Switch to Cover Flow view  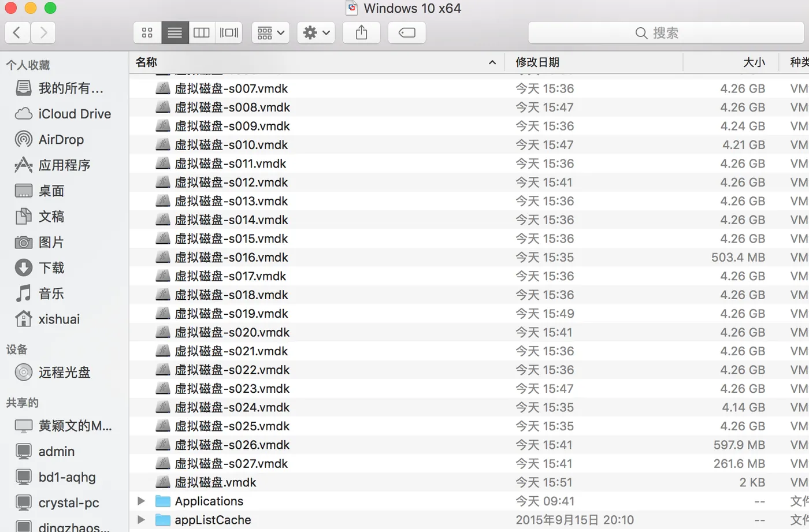tap(229, 33)
